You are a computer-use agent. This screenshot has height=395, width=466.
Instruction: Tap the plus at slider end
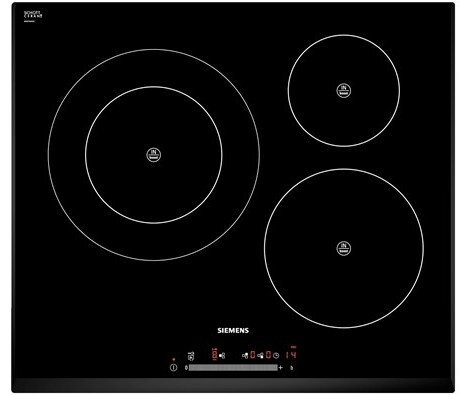click(280, 368)
